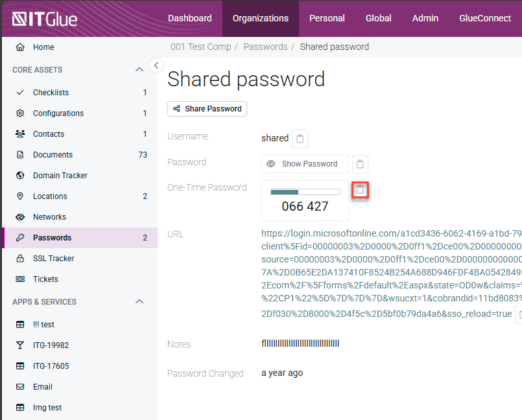Collapse the Core Assets section
Screen dimensions: 522x420
point(139,70)
